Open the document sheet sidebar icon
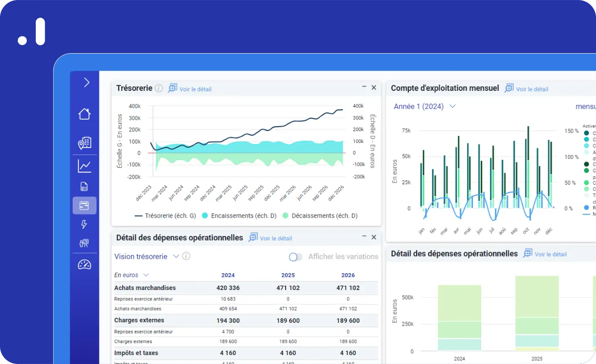 pyautogui.click(x=84, y=187)
